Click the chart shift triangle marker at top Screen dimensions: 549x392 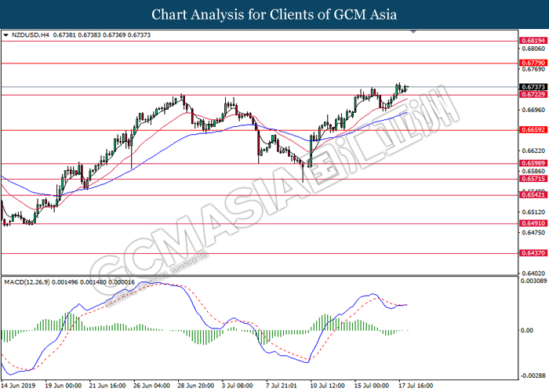tap(413, 31)
